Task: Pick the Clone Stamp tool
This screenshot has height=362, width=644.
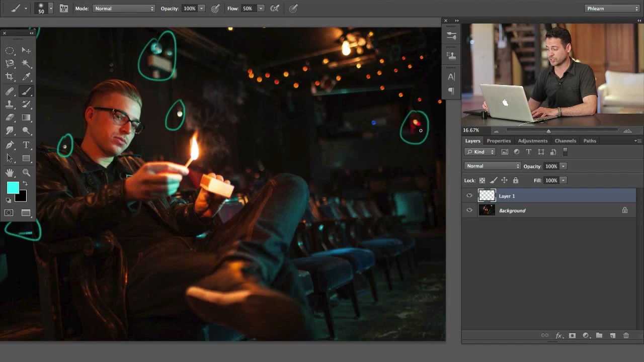Action: click(x=10, y=104)
